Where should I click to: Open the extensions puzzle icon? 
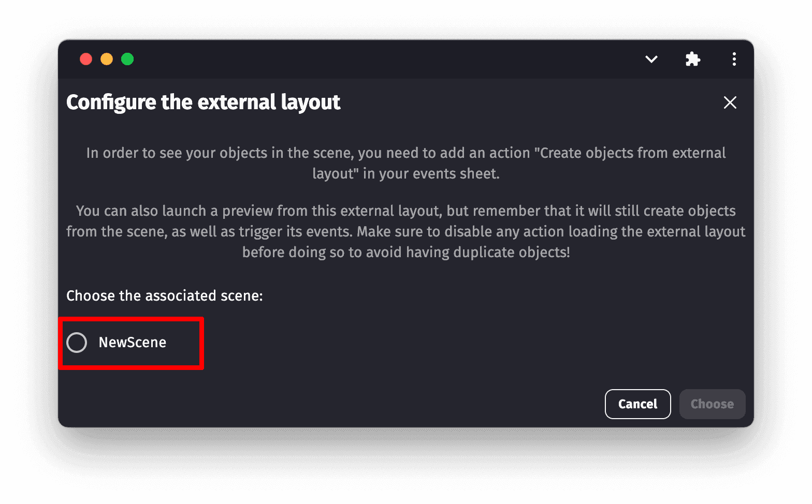tap(692, 60)
